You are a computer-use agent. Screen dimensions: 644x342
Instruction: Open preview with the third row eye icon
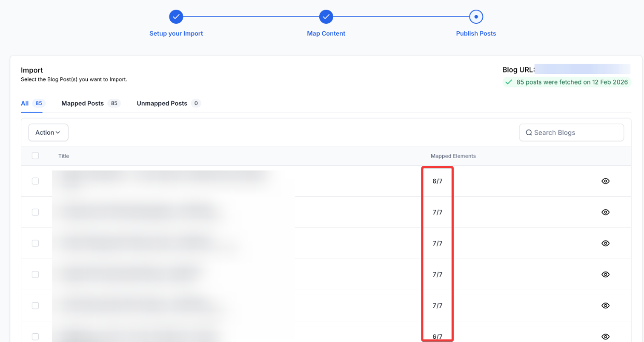click(x=605, y=244)
